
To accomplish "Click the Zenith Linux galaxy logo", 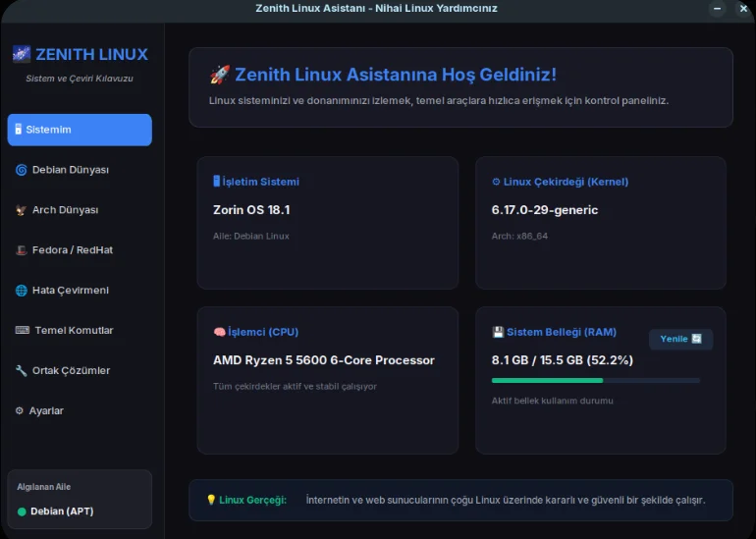I will pos(22,54).
